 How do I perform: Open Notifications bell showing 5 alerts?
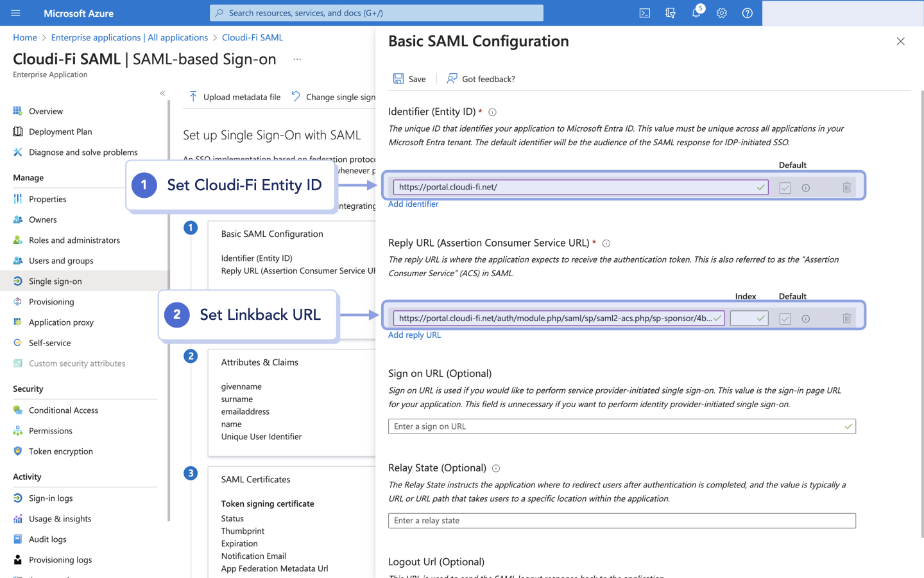[696, 13]
